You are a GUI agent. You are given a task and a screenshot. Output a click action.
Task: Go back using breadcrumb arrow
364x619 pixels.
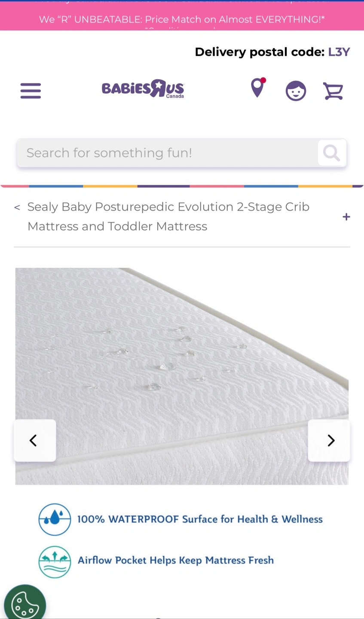(x=17, y=208)
